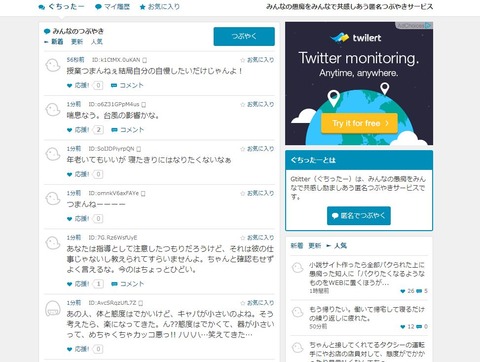
Task: Click ID:7G.Rz6WsfUyE text
Action: 113,238
